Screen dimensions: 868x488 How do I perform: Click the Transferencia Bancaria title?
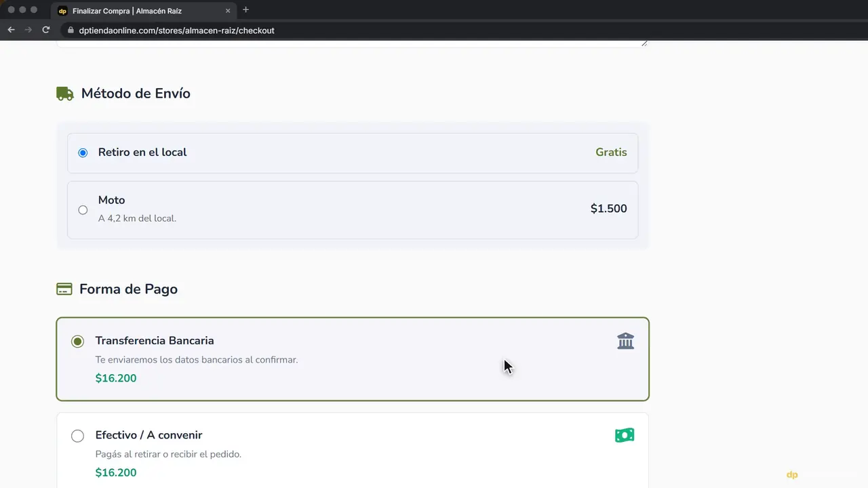155,341
